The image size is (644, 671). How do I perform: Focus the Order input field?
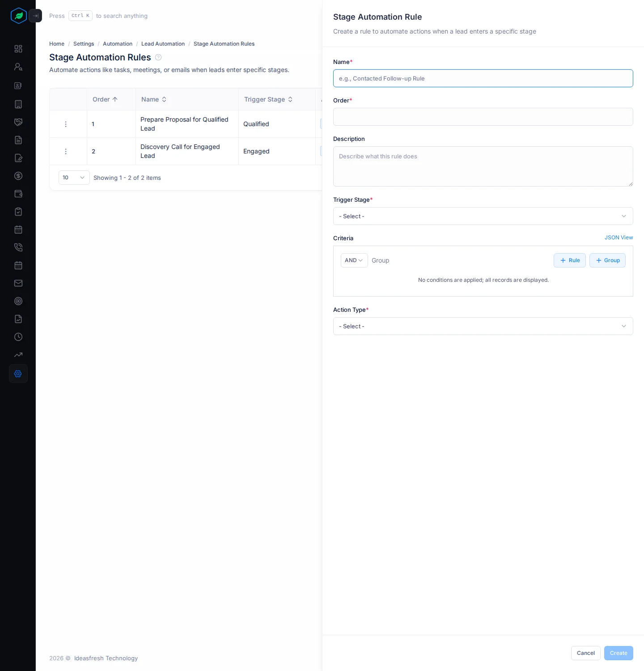(483, 117)
